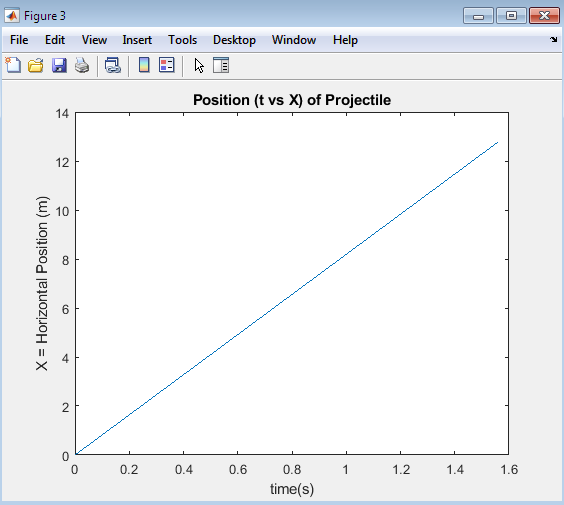The image size is (564, 505).
Task: Open the Help menu
Action: (345, 40)
